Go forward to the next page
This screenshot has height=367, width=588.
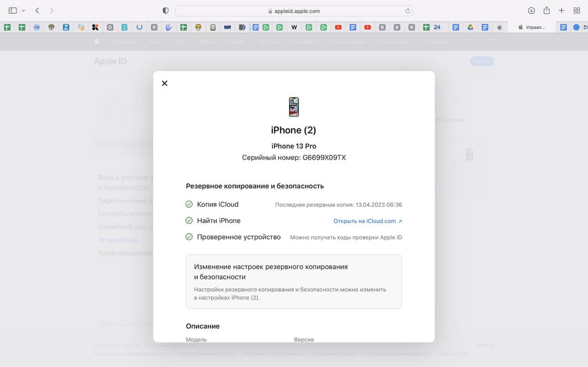point(52,11)
